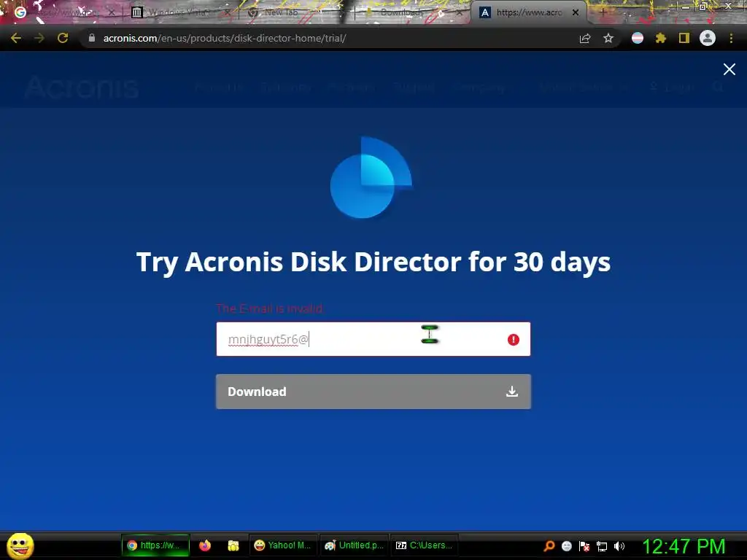
Task: Click the email input field
Action: pos(373,339)
